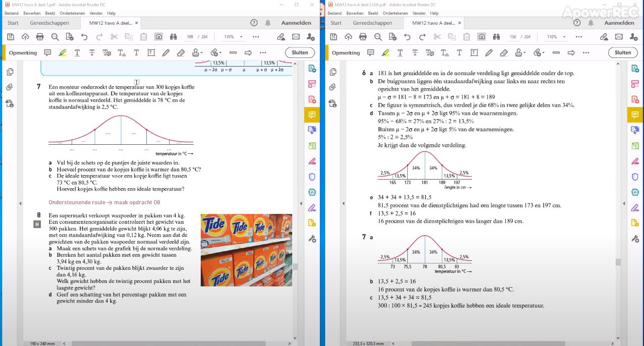The image size is (644, 346).
Task: Click Sluiten button in right window
Action: coord(623,52)
